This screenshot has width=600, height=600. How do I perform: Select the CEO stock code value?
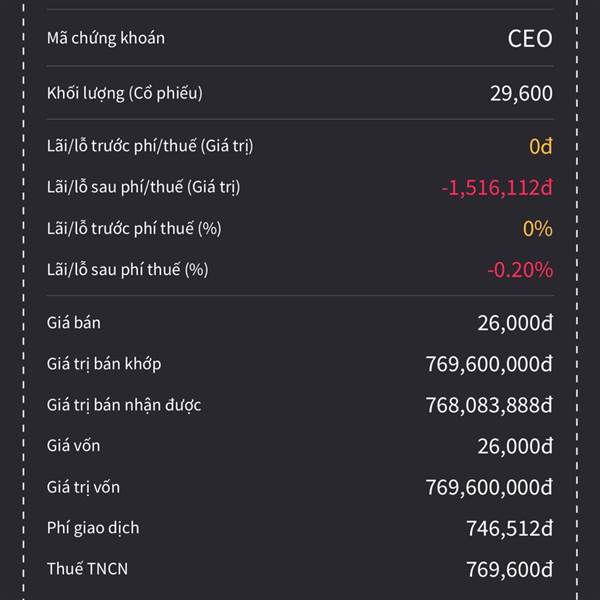[530, 39]
